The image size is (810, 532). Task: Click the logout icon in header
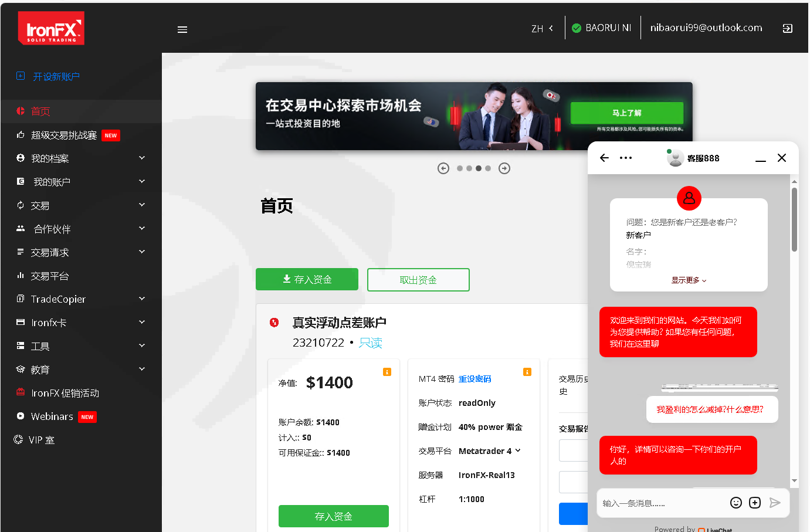click(x=788, y=28)
